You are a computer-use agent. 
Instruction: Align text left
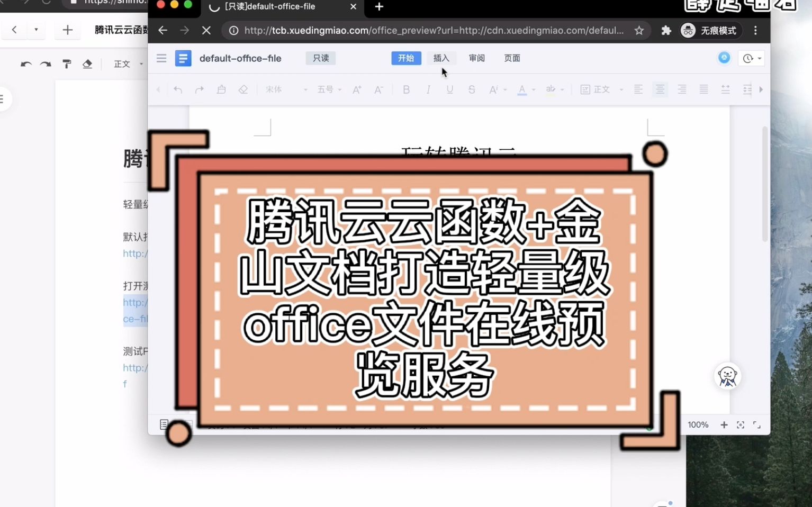tap(638, 90)
